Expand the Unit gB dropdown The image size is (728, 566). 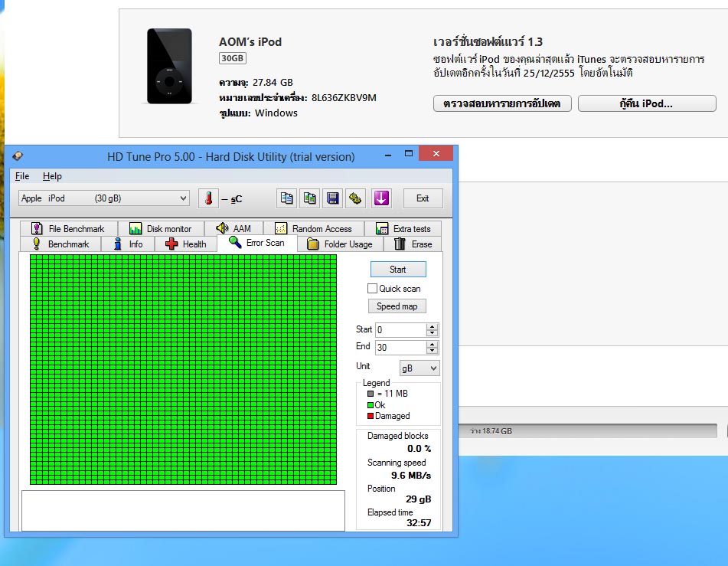(419, 368)
